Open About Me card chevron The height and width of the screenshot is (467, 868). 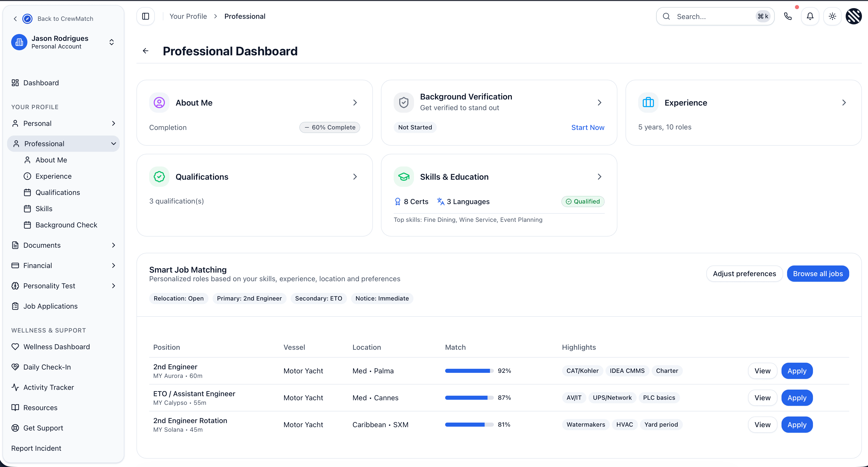[355, 103]
